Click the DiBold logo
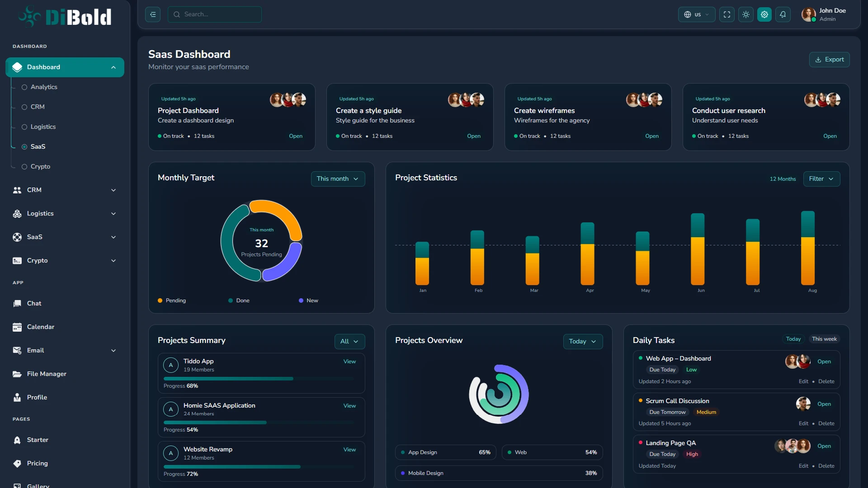Viewport: 868px width, 488px height. click(65, 17)
